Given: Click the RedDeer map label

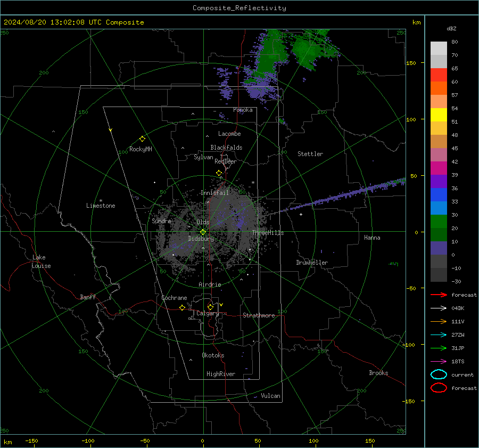Looking at the screenshot, I should pos(226,161).
